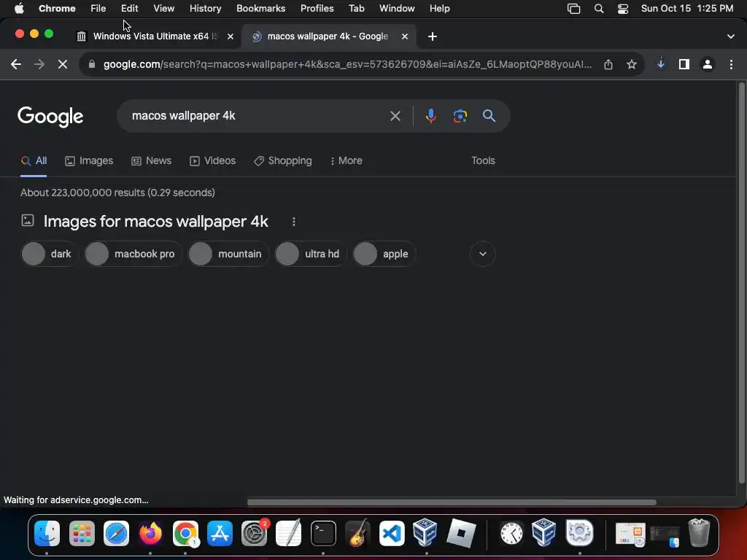Click the Images for macos wallpaper 4k heading
This screenshot has height=560, width=747.
pos(156,222)
